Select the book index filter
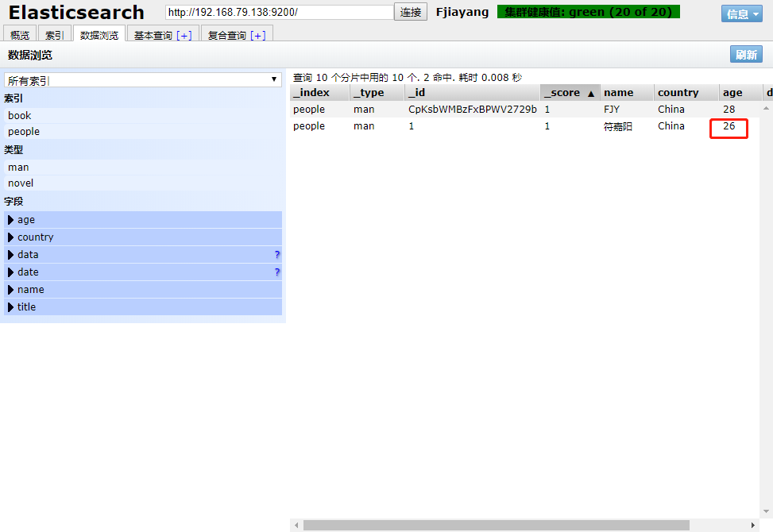The height and width of the screenshot is (532, 773). pyautogui.click(x=20, y=116)
